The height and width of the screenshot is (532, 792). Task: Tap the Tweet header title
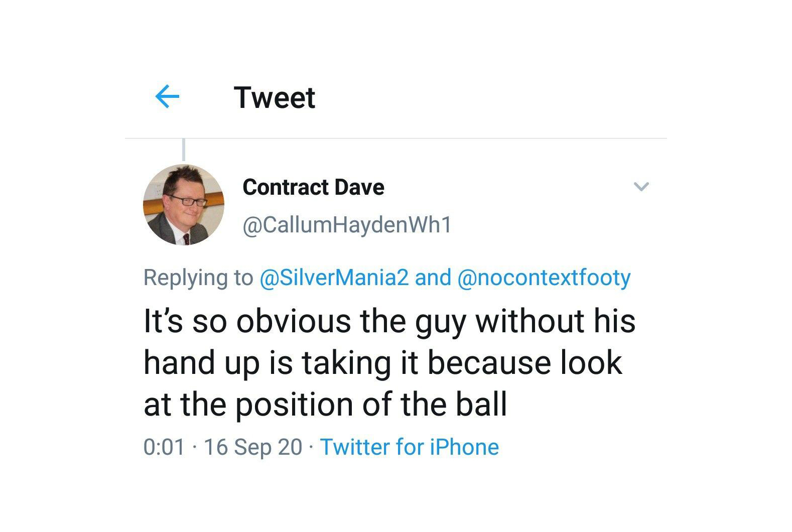[275, 97]
